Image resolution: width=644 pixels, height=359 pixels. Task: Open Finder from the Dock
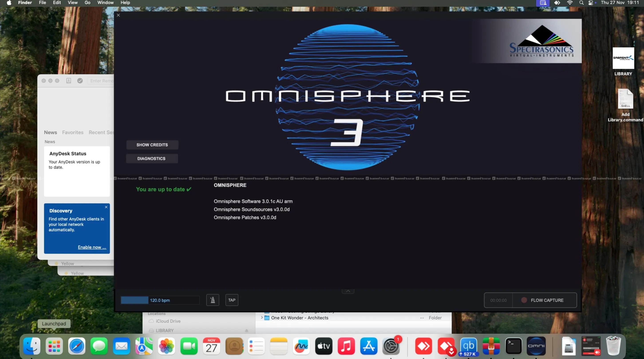click(32, 346)
